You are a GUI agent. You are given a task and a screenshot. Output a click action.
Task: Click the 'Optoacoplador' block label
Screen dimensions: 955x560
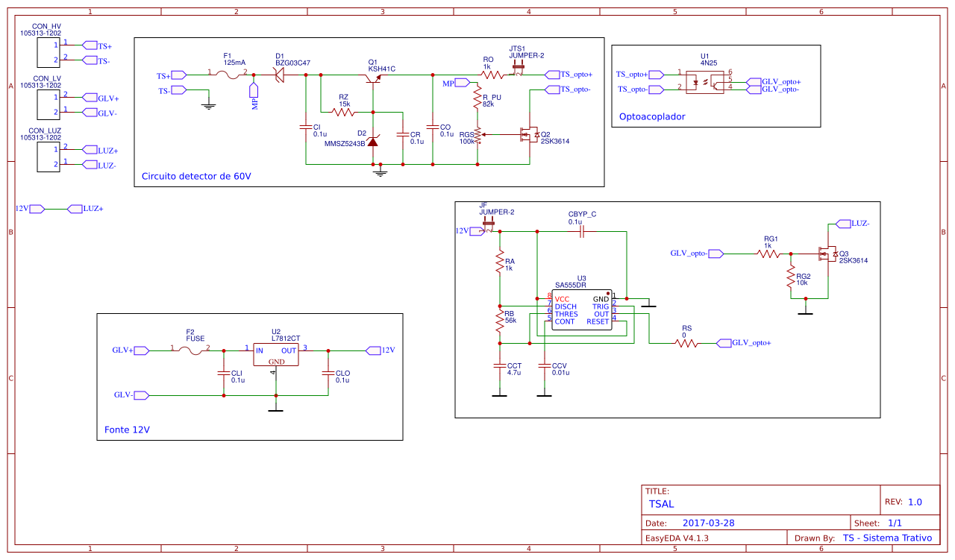coord(652,117)
